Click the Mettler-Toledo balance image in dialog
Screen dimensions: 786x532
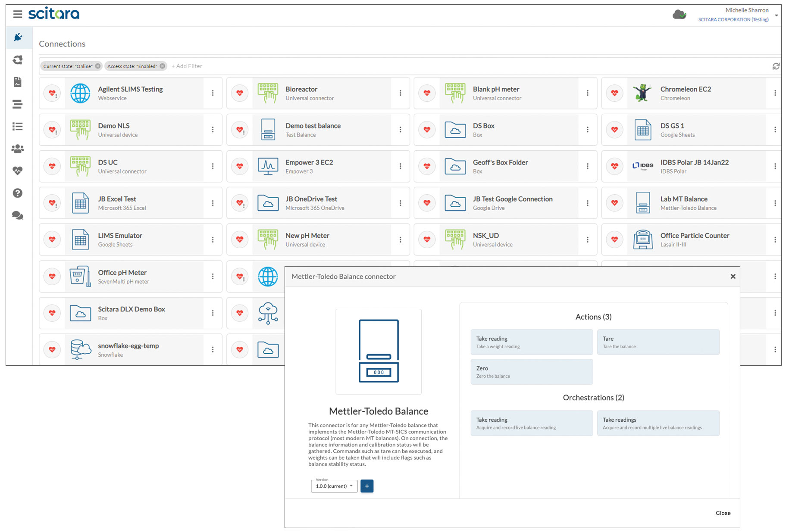(379, 351)
